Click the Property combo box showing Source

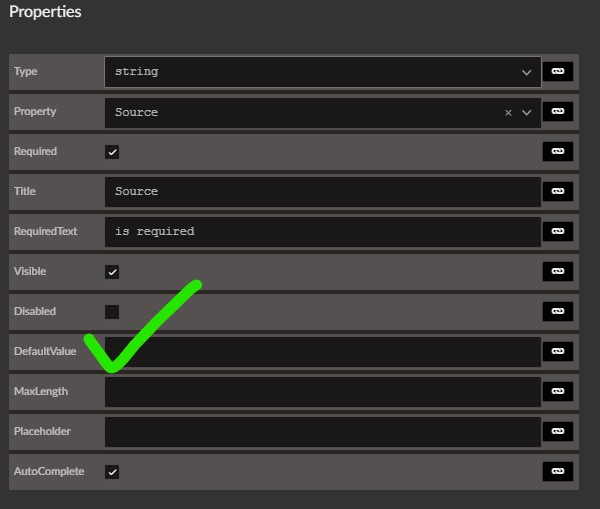coord(323,113)
